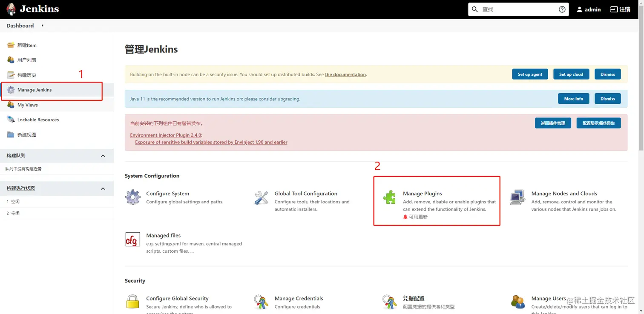
Task: Click the Set up agent button
Action: click(x=530, y=74)
